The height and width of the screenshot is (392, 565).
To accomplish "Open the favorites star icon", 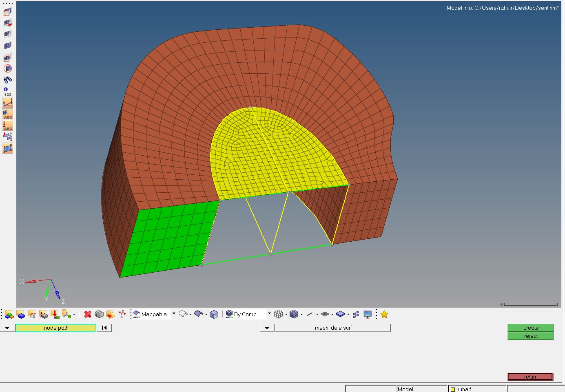I will tap(384, 314).
